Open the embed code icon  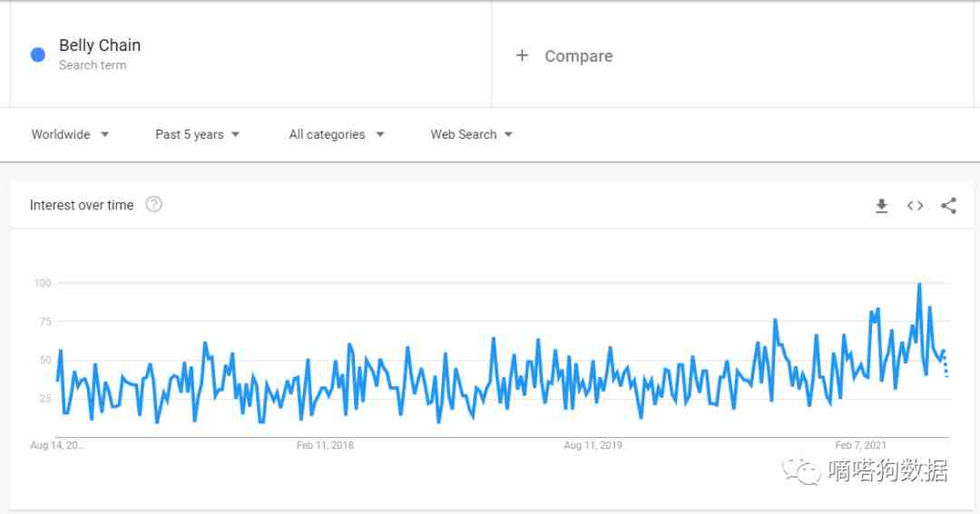tap(915, 206)
